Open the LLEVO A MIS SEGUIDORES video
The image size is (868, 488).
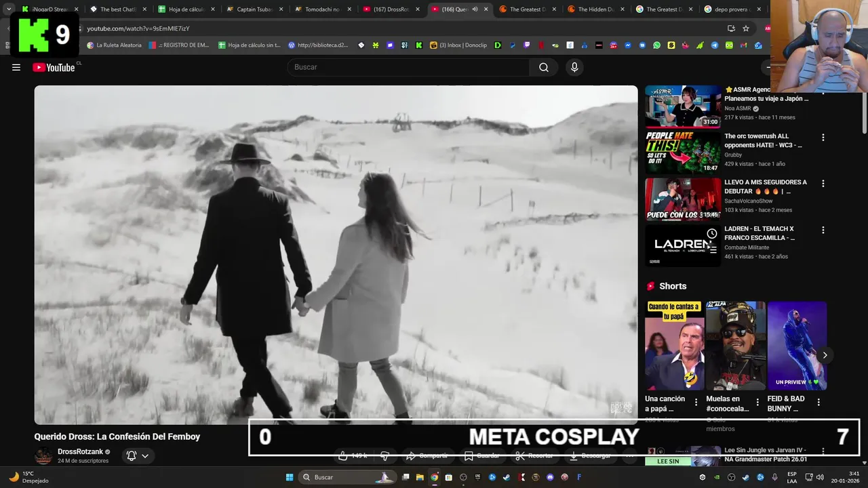[683, 199]
